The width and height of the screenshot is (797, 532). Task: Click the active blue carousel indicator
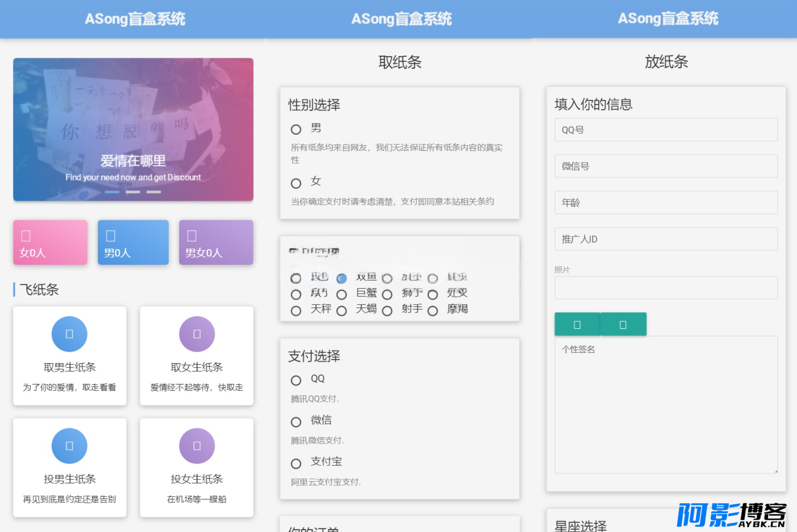click(112, 192)
